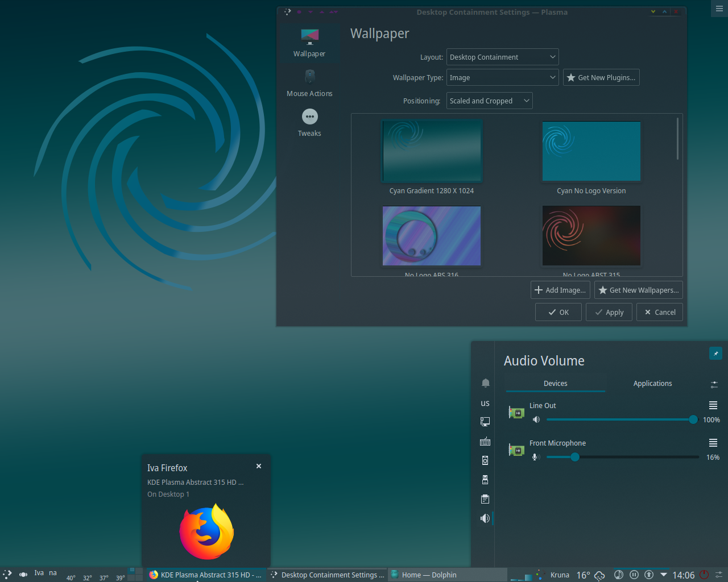Click the keyboard icon in tray sidebar
The image size is (728, 582).
485,442
